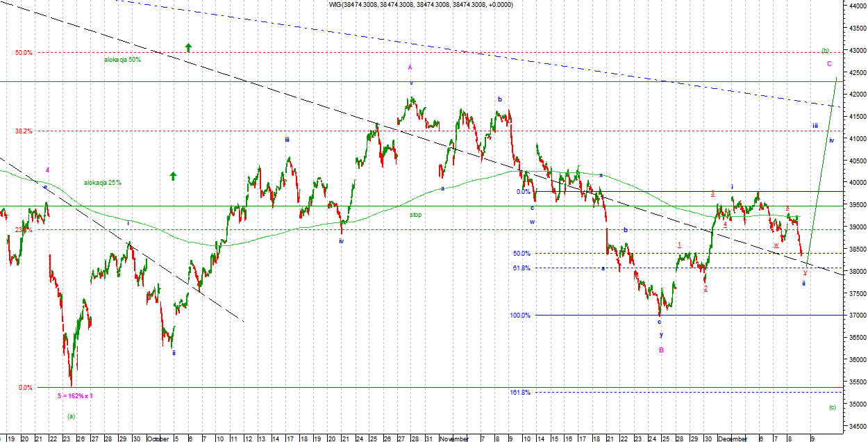Click the green up arrow above alokacja 50%

coord(188,47)
